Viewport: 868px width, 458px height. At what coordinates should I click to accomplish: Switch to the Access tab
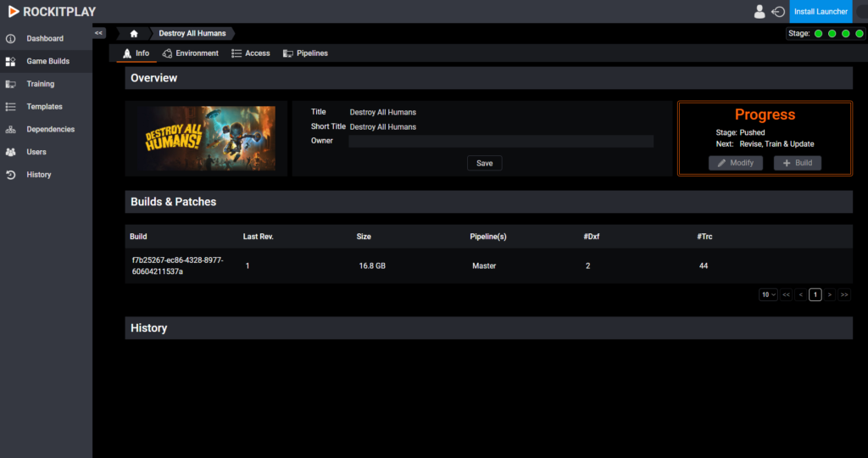[x=251, y=53]
